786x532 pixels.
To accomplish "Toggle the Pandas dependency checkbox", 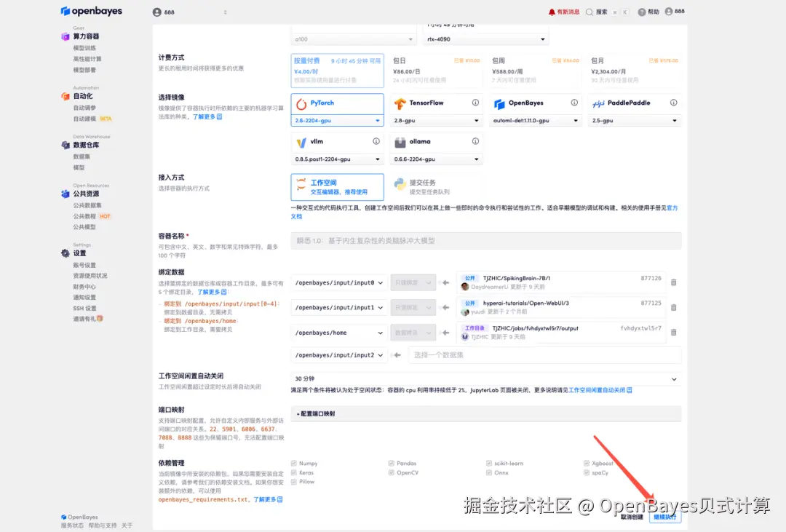I will pyautogui.click(x=391, y=464).
